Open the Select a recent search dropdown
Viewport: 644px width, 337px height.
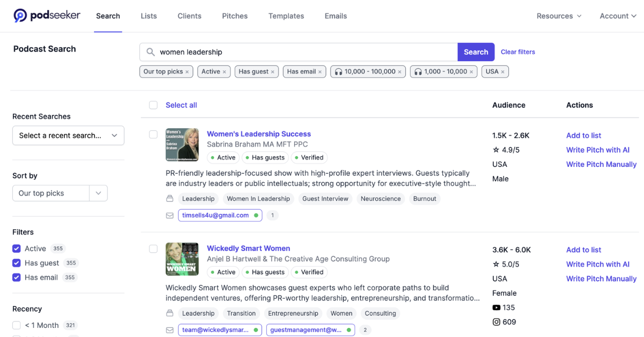[x=68, y=135]
